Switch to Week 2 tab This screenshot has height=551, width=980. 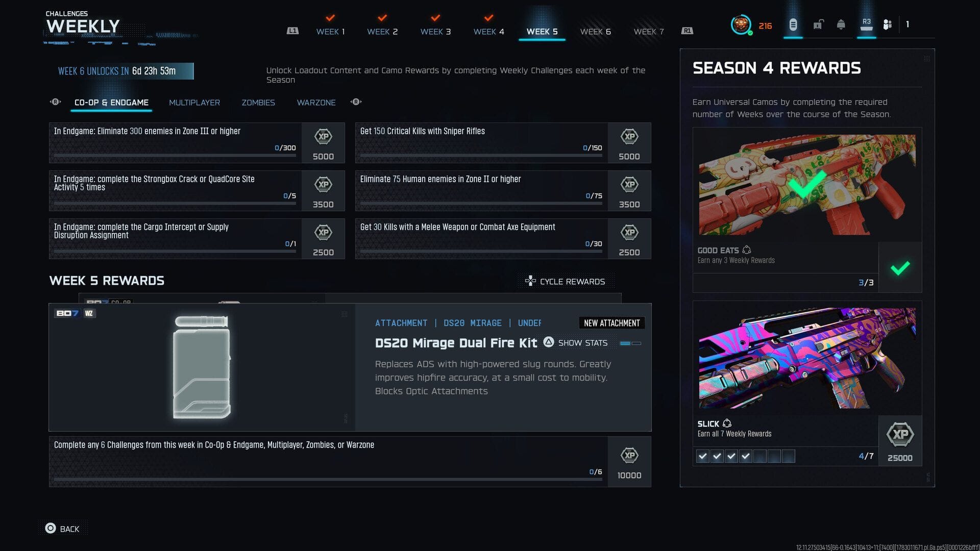point(382,32)
